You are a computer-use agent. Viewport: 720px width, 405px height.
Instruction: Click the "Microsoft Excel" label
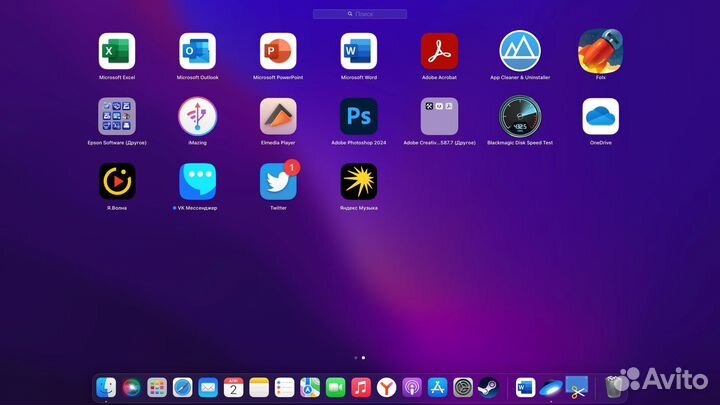(x=117, y=78)
